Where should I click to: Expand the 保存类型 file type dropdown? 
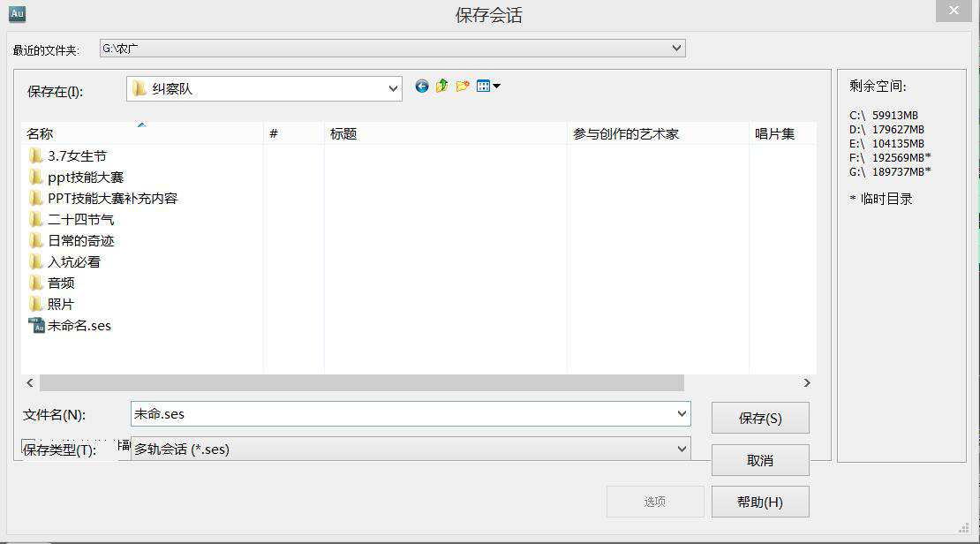(x=680, y=449)
